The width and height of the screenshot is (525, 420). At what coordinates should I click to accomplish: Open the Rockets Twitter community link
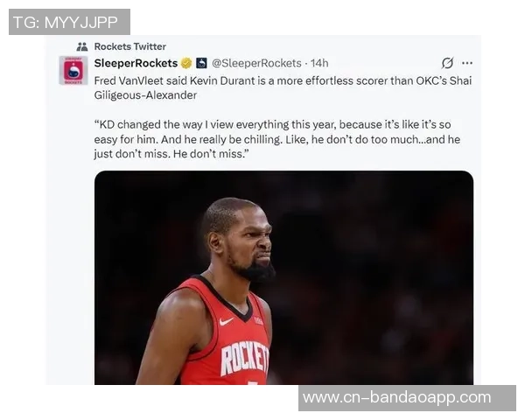(x=129, y=46)
